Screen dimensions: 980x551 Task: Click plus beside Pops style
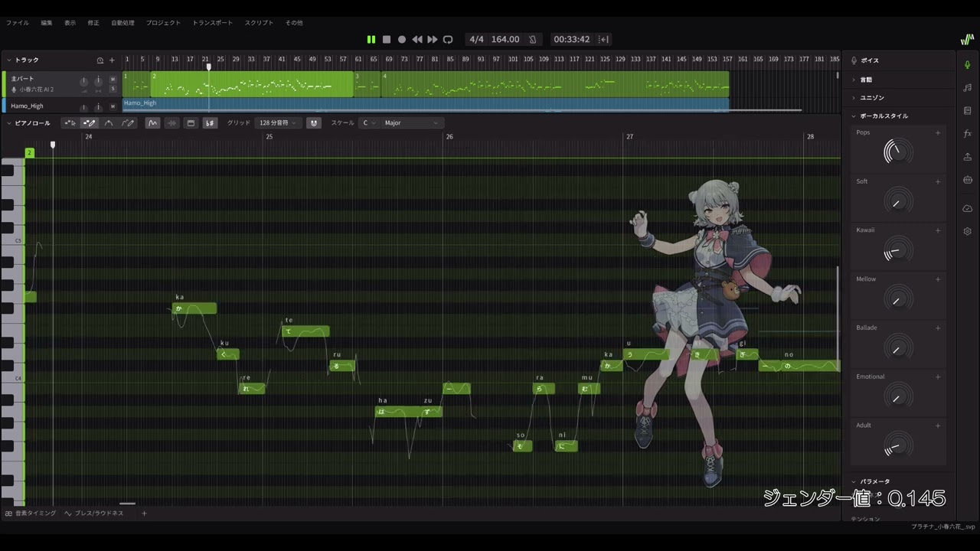click(938, 133)
